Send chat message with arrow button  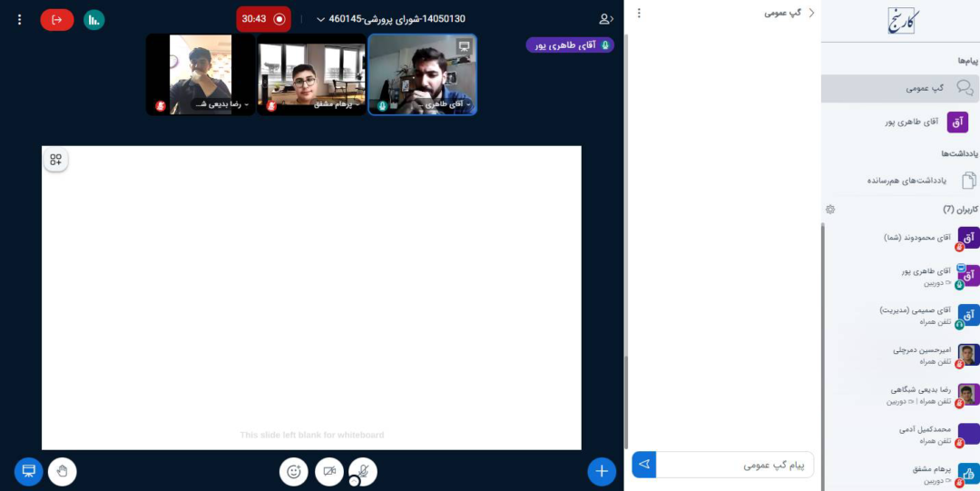pos(644,465)
